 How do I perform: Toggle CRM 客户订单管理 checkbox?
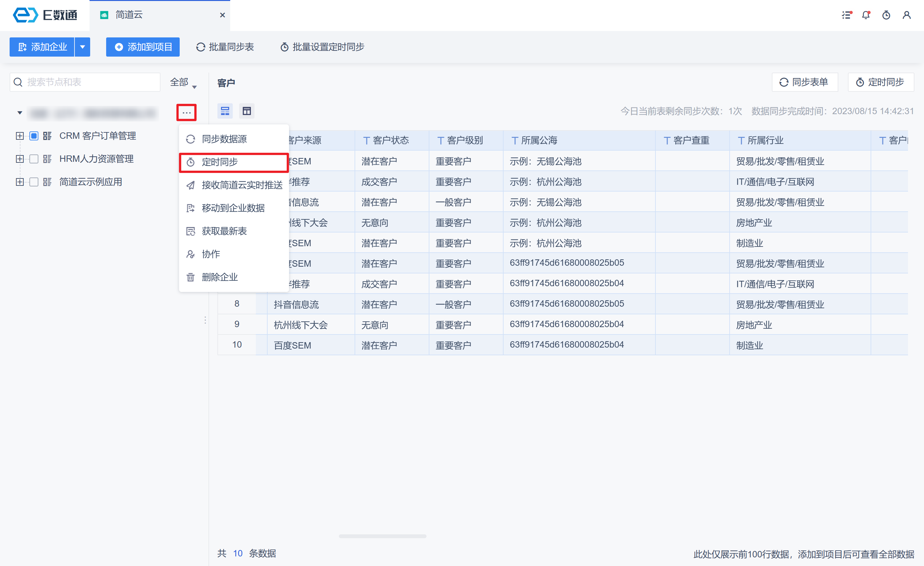coord(34,136)
